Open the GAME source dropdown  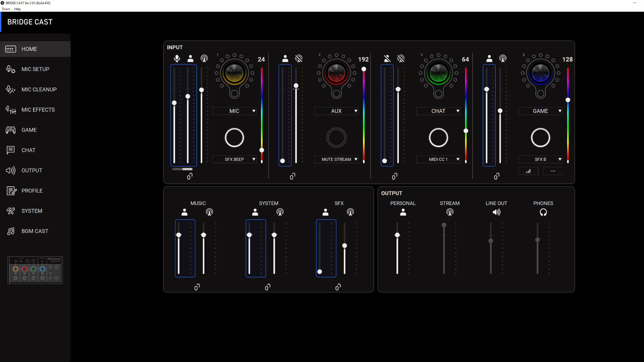(x=540, y=111)
